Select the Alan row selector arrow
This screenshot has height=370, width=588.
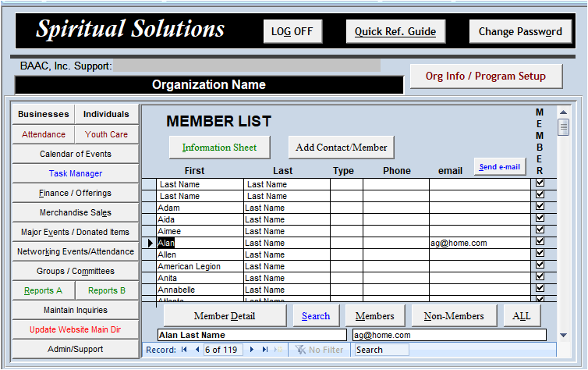149,243
